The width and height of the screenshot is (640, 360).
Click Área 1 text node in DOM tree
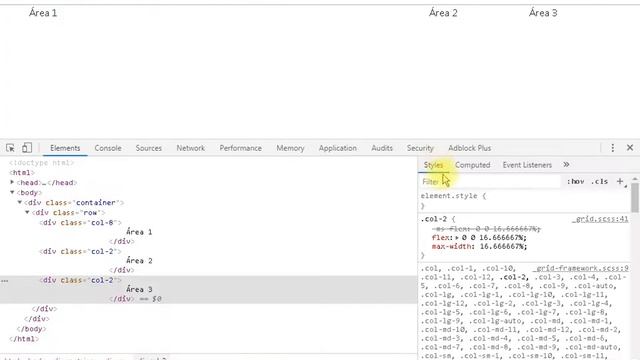tap(139, 232)
